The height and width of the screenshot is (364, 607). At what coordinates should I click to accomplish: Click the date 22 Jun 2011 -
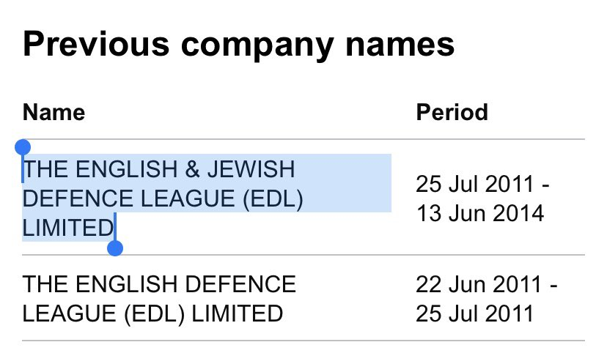coord(487,284)
